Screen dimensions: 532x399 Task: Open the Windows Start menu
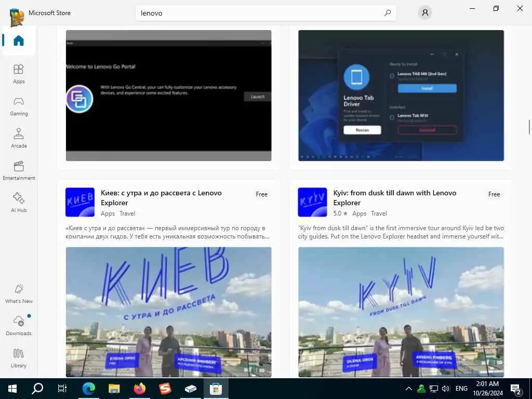click(x=12, y=389)
